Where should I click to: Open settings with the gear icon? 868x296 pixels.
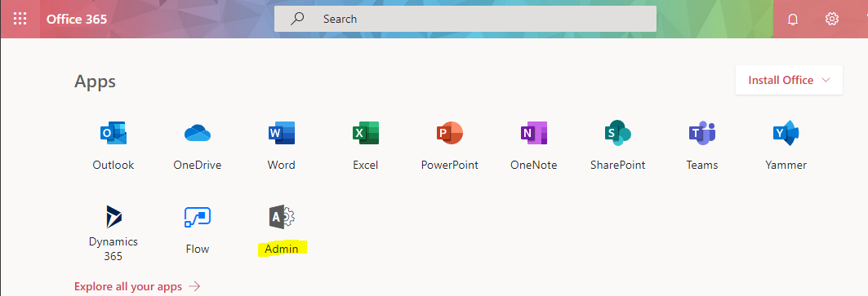[x=831, y=19]
